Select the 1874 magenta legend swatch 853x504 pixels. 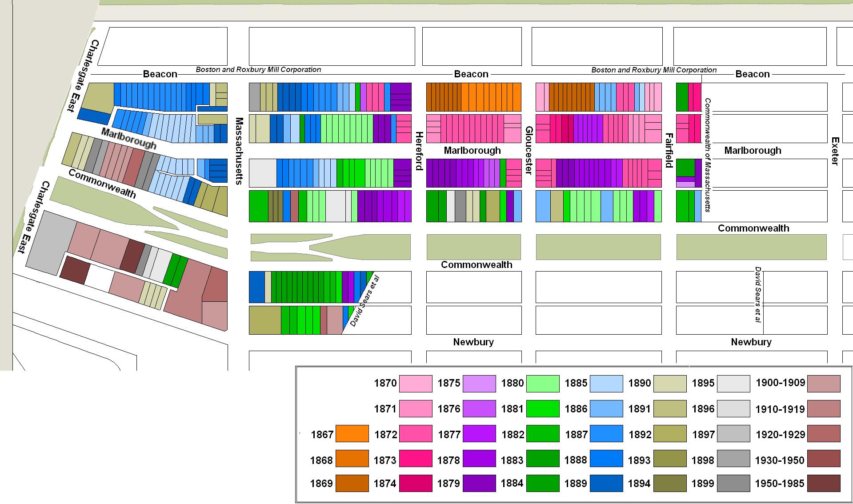(416, 483)
